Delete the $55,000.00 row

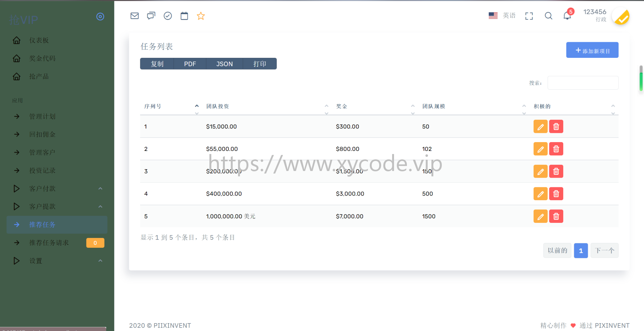[556, 149]
